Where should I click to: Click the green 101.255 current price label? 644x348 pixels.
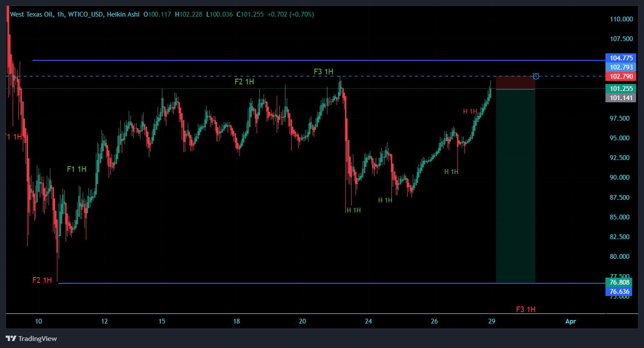[x=618, y=88]
